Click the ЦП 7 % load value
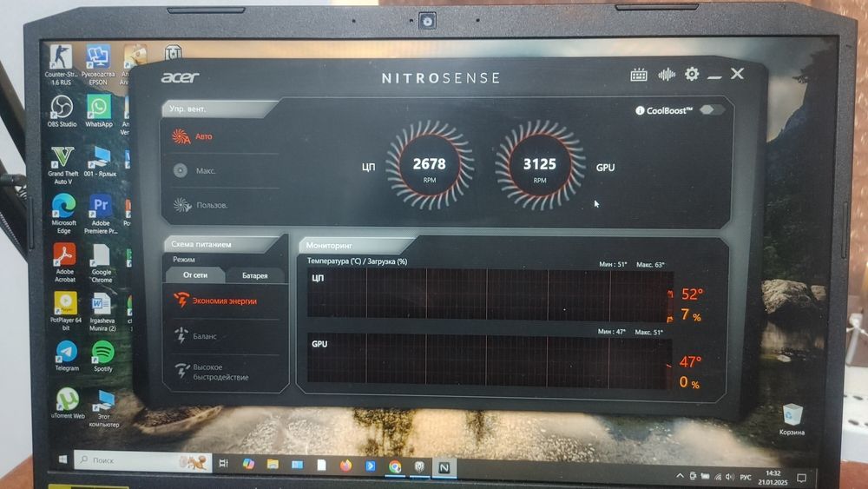Image resolution: width=868 pixels, height=489 pixels. pyautogui.click(x=691, y=315)
